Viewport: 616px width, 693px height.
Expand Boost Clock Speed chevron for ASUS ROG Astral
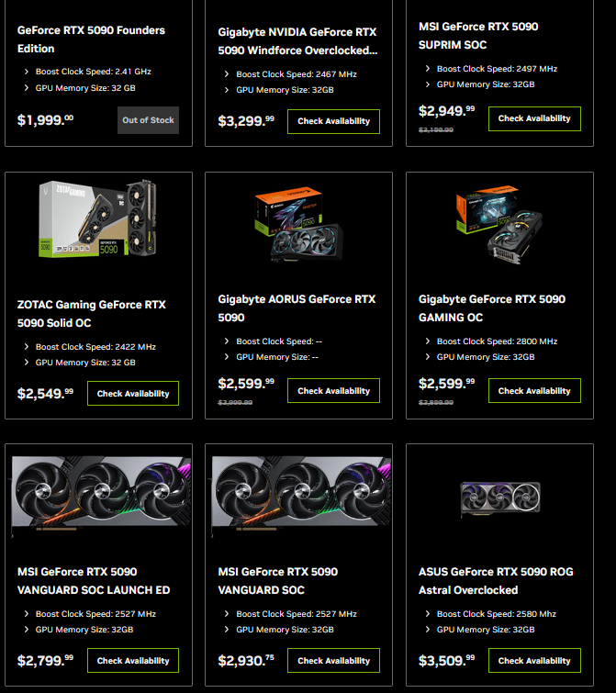(427, 614)
